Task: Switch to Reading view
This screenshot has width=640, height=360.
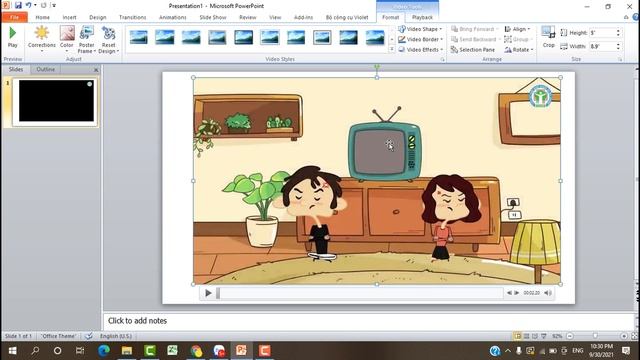Action: [535, 336]
